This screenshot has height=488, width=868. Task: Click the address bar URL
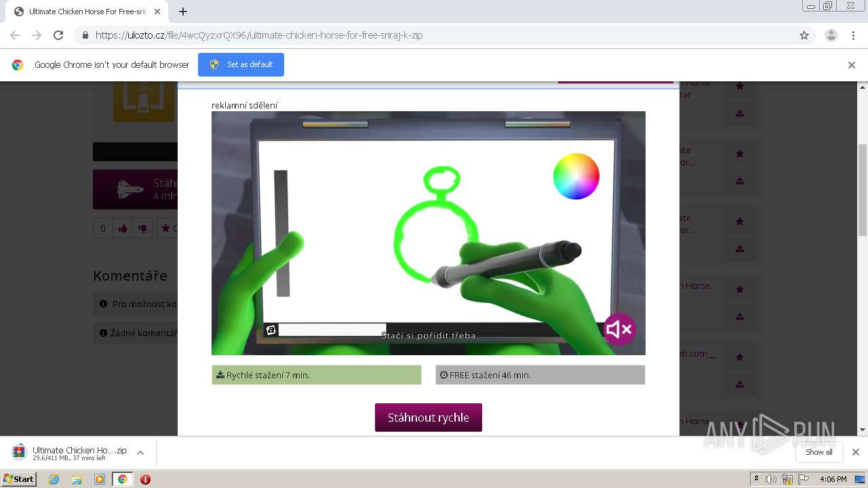point(259,35)
